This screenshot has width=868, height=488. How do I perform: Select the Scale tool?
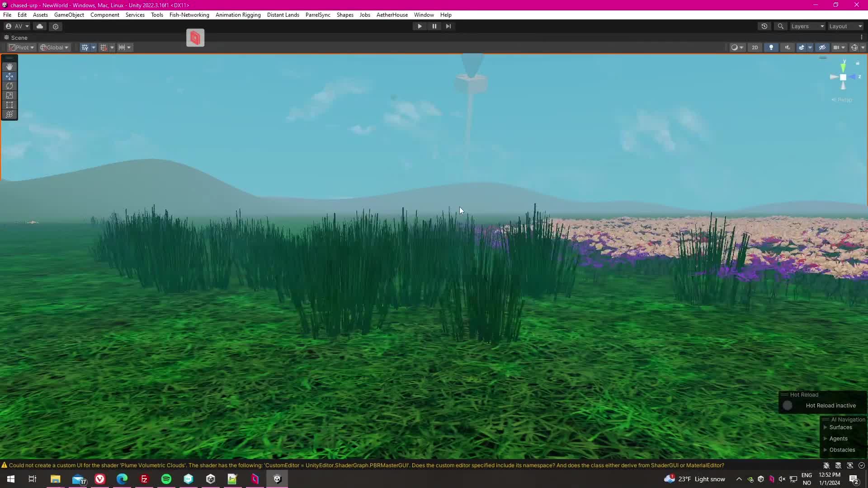click(9, 95)
